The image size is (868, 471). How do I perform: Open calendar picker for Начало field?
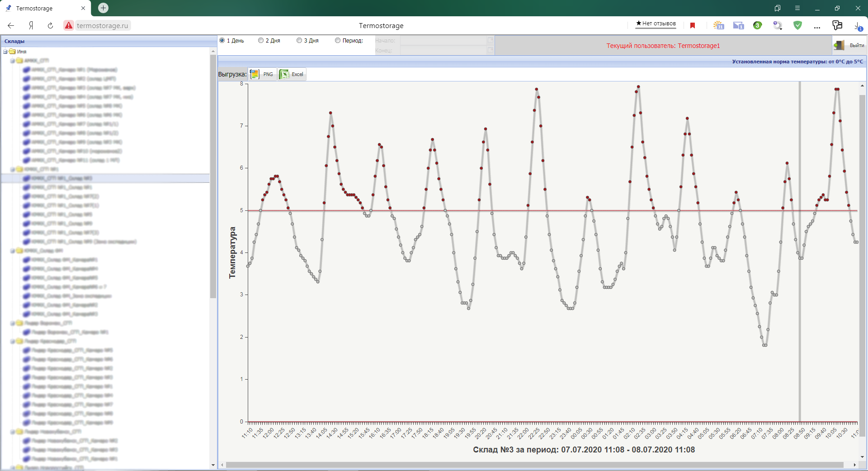pos(490,40)
